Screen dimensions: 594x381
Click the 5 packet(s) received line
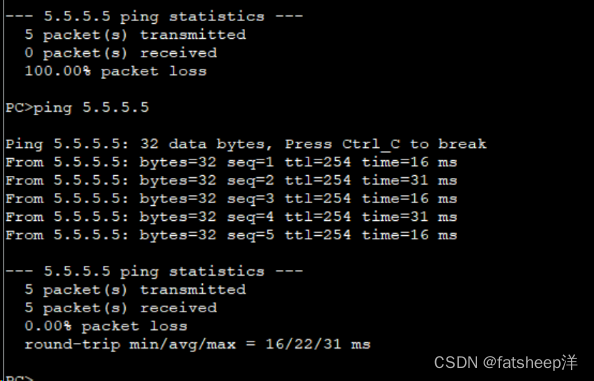coord(121,308)
